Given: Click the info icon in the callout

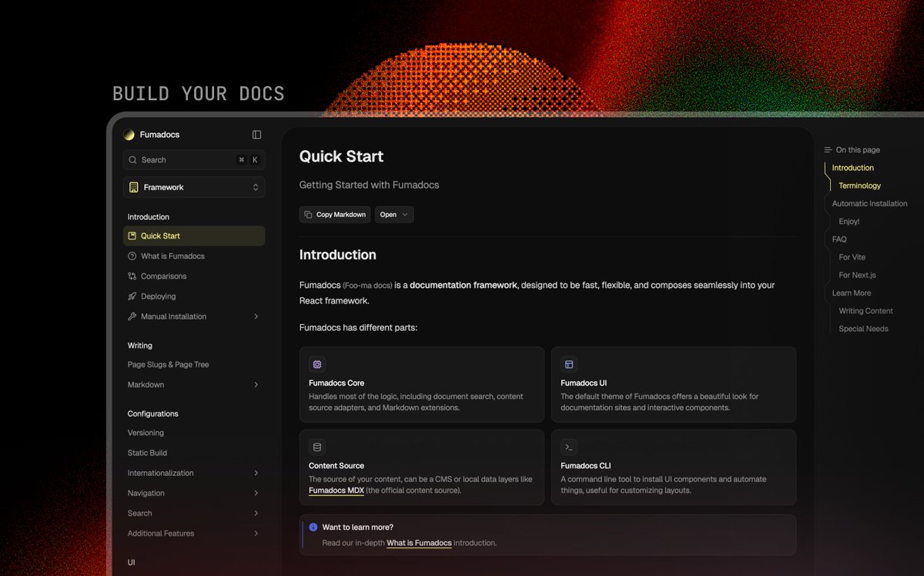Looking at the screenshot, I should click(x=313, y=527).
